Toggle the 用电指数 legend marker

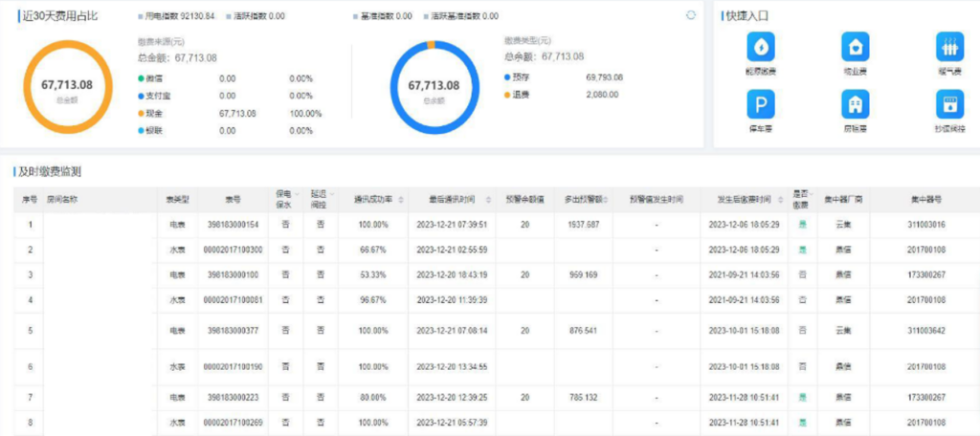point(141,17)
